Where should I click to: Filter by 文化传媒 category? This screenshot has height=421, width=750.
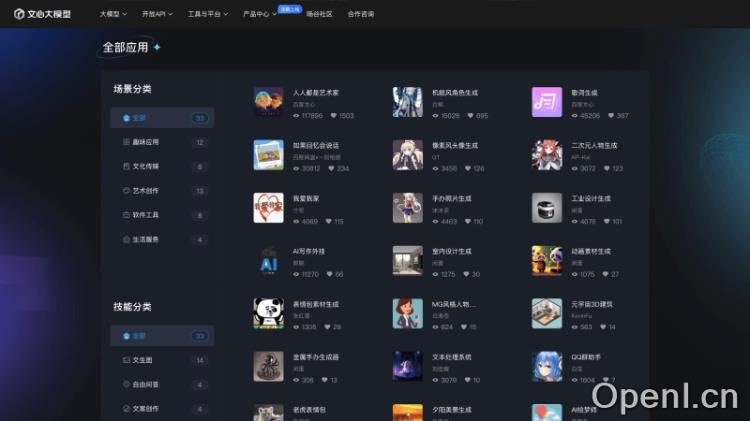[162, 166]
